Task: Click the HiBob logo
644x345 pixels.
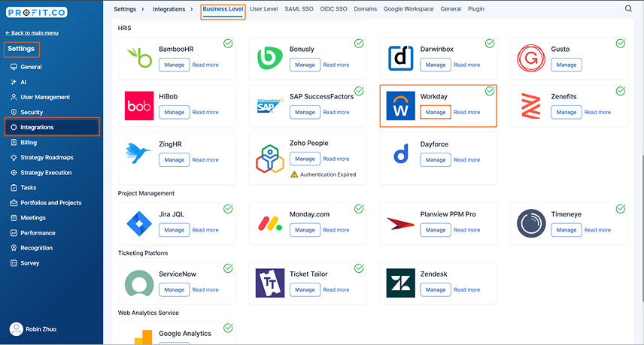Action: pyautogui.click(x=139, y=105)
